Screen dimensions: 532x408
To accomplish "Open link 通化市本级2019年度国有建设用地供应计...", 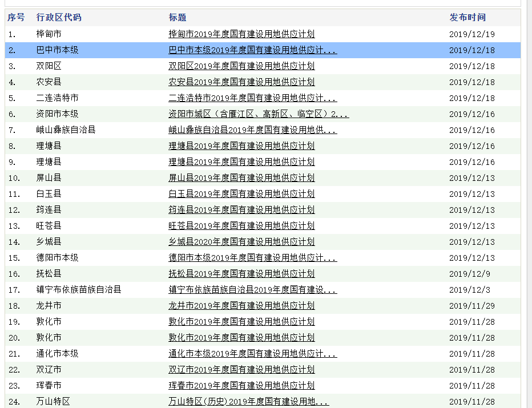I will pos(252,354).
